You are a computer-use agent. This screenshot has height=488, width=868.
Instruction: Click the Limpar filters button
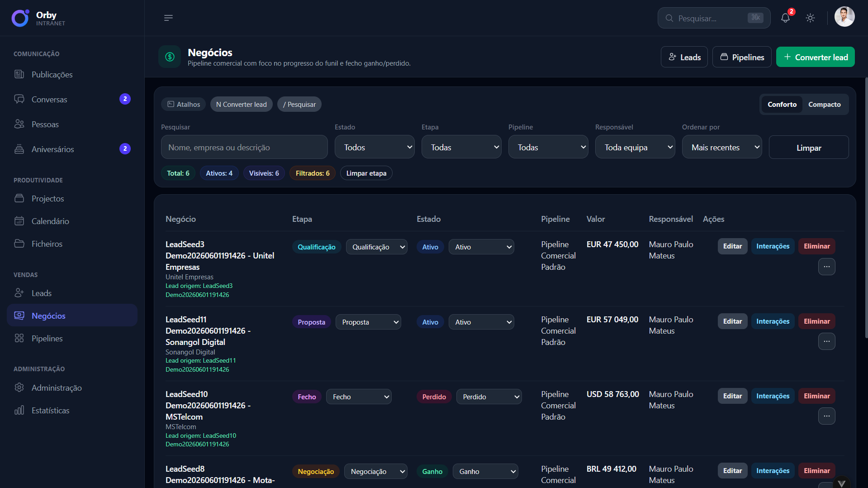[808, 148]
